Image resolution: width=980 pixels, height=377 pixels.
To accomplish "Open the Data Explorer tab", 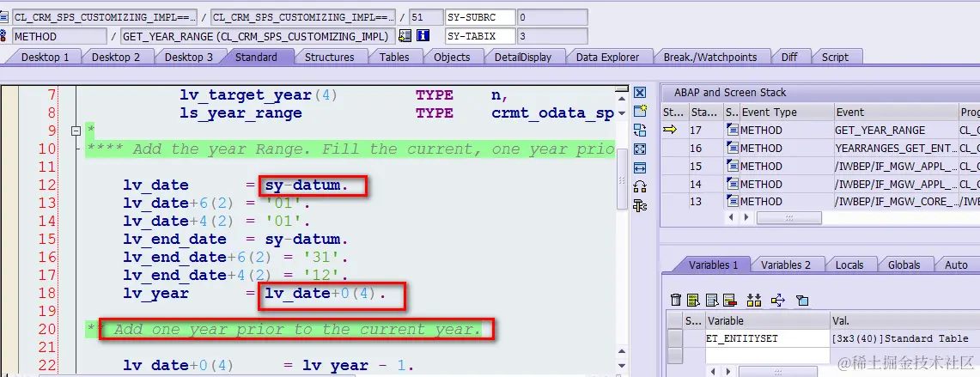I will [607, 57].
